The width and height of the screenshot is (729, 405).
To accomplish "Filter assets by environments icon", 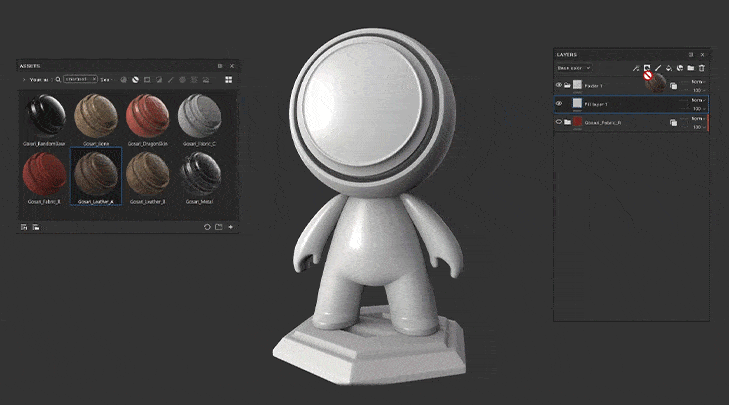I will (206, 80).
